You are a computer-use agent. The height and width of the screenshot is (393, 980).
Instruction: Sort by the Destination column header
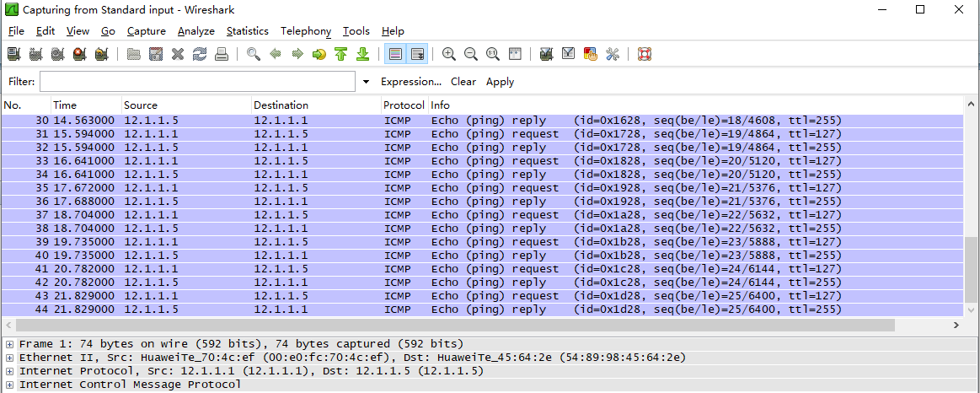pos(316,105)
